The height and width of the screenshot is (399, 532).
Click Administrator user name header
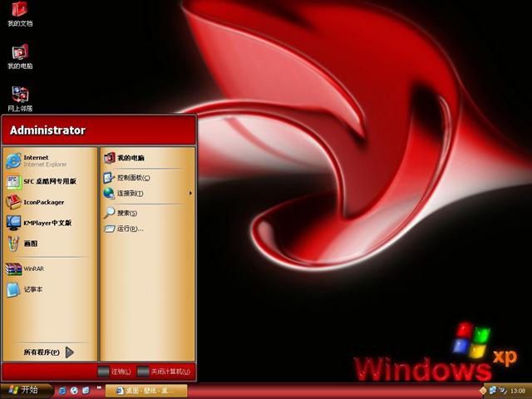(x=47, y=131)
